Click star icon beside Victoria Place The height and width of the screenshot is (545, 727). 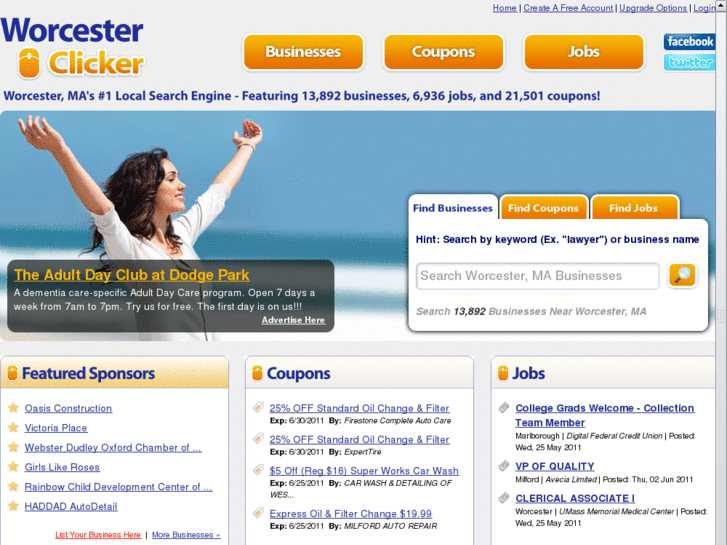tap(13, 427)
